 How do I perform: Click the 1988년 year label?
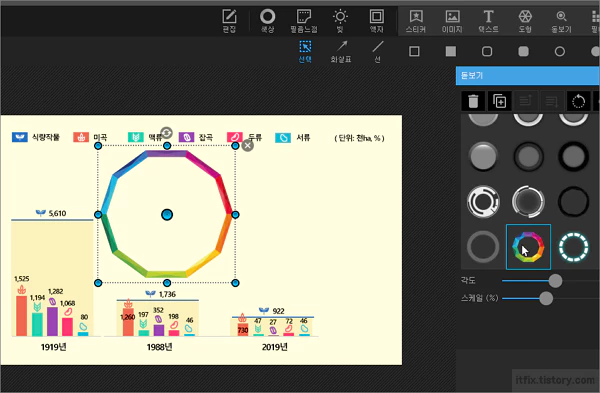point(160,347)
